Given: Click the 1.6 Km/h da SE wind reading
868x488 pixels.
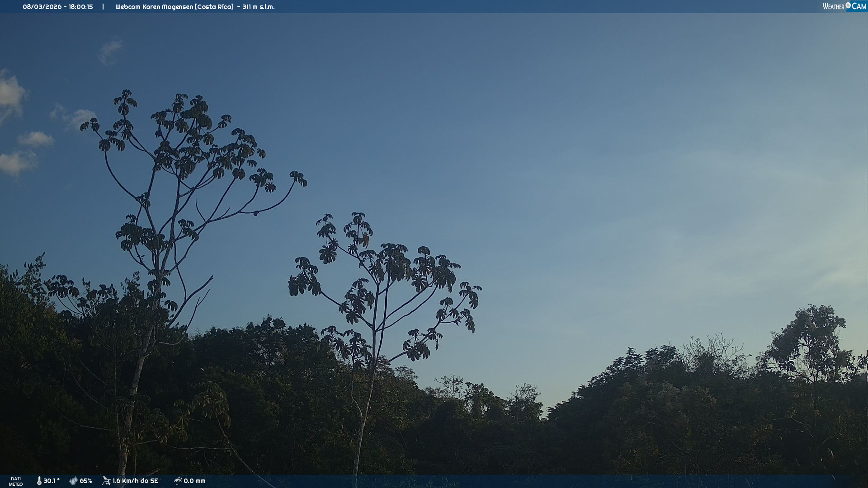Looking at the screenshot, I should click(x=135, y=481).
